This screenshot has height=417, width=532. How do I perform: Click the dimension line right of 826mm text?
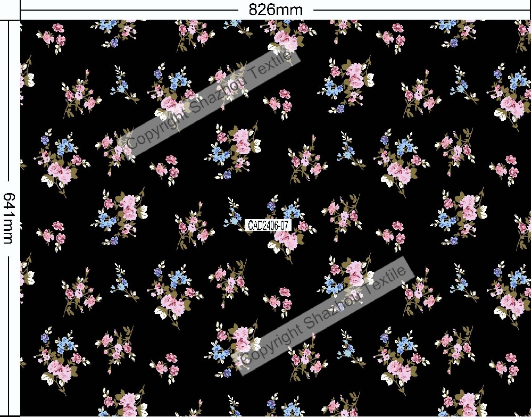[420, 10]
